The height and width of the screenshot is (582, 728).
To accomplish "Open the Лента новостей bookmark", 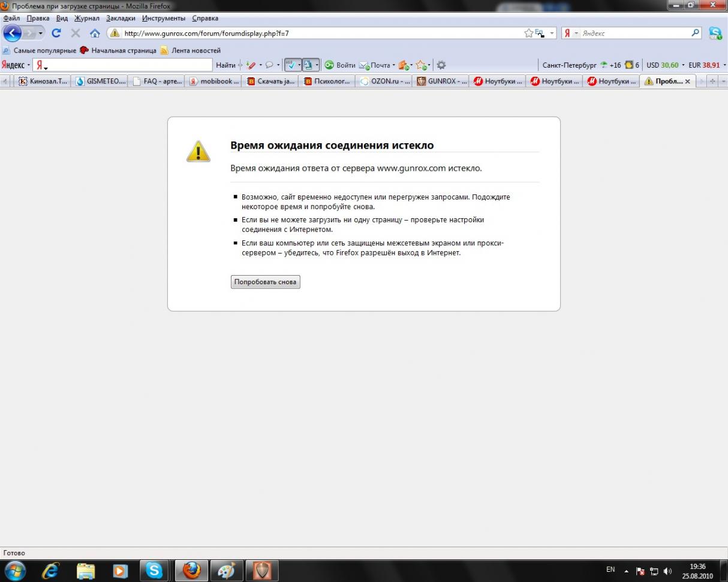I will click(x=195, y=50).
